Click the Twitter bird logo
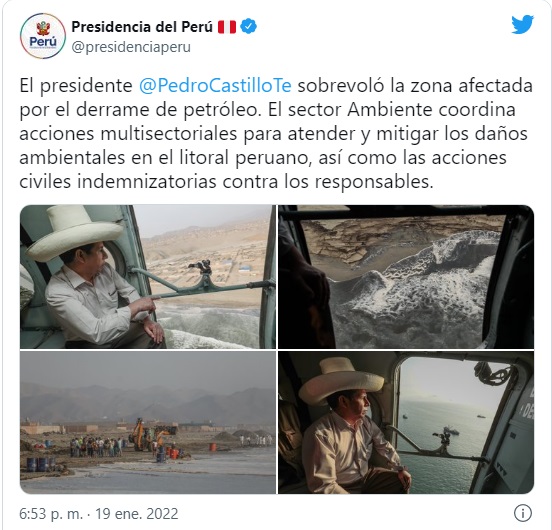Viewport: 552px width, 530px height. click(522, 24)
